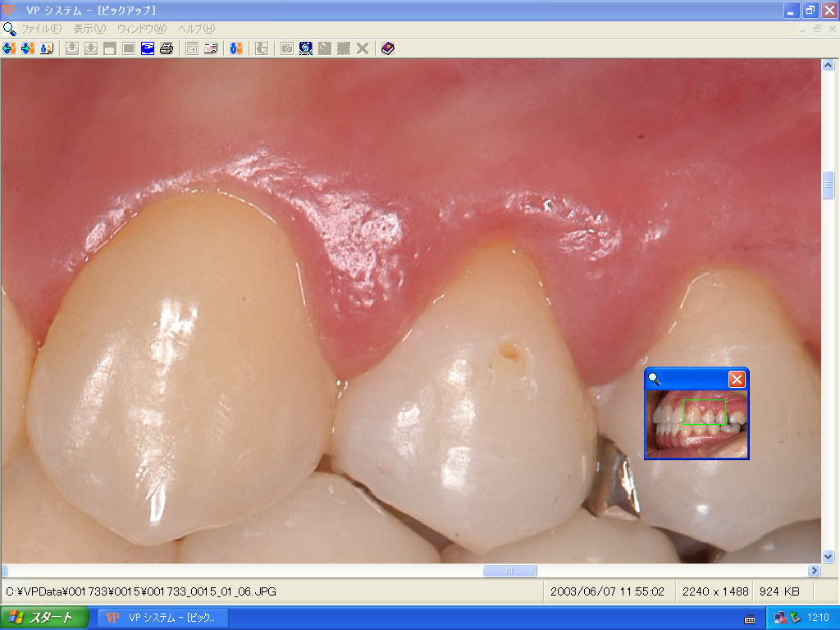The image size is (840, 630).
Task: Click the navigator thumbnail of full mouth
Action: pos(696,423)
